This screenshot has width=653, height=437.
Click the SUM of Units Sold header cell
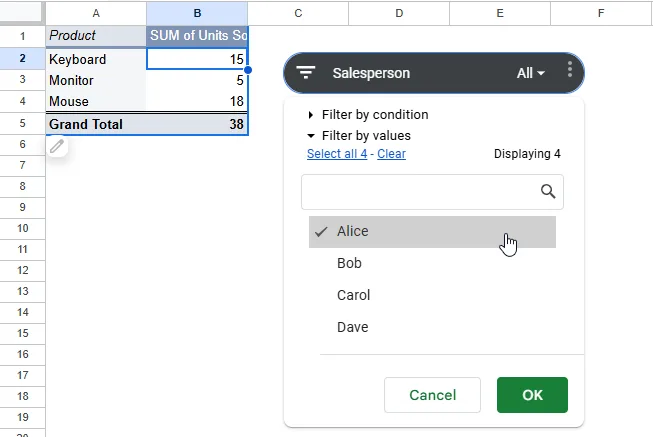pyautogui.click(x=197, y=36)
